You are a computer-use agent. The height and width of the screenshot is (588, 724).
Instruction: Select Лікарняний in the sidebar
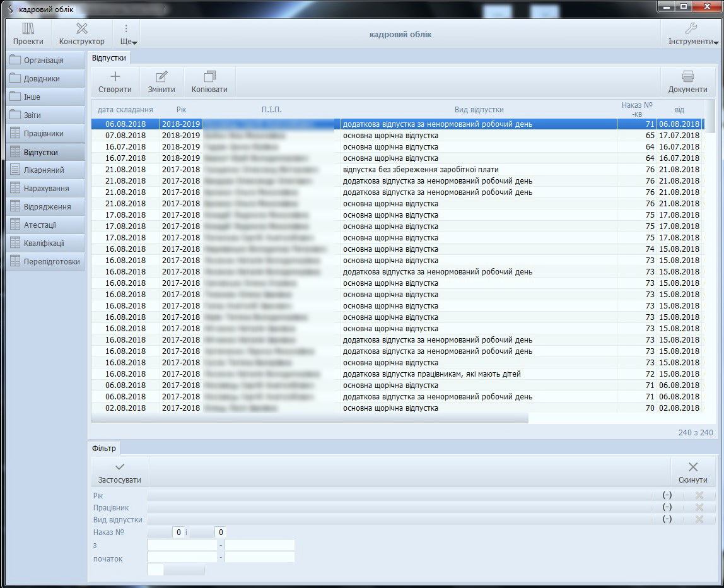coord(44,170)
